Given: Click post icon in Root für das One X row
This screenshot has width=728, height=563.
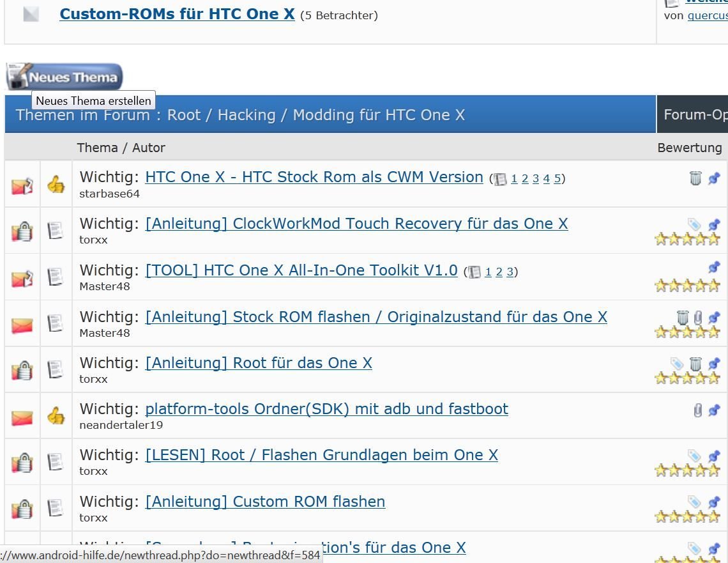Looking at the screenshot, I should pos(56,369).
